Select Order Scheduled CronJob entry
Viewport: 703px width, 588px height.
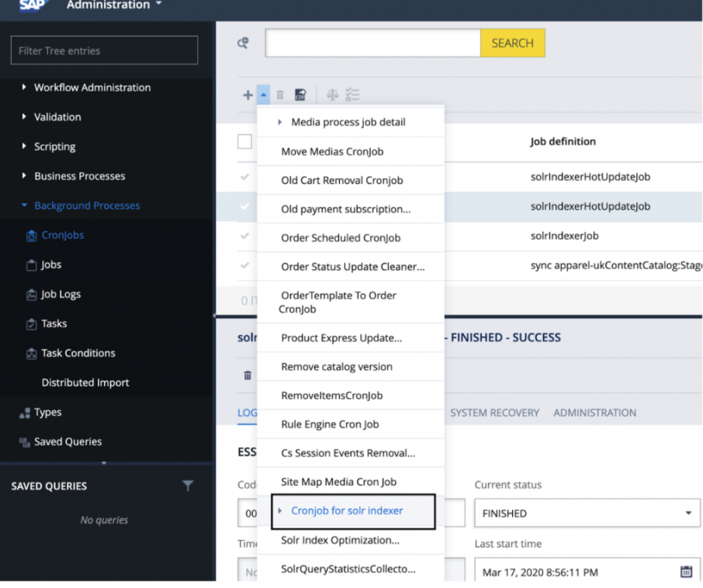351,237
